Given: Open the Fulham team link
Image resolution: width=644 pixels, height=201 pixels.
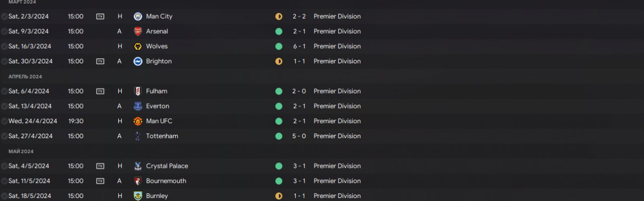Looking at the screenshot, I should 156,91.
